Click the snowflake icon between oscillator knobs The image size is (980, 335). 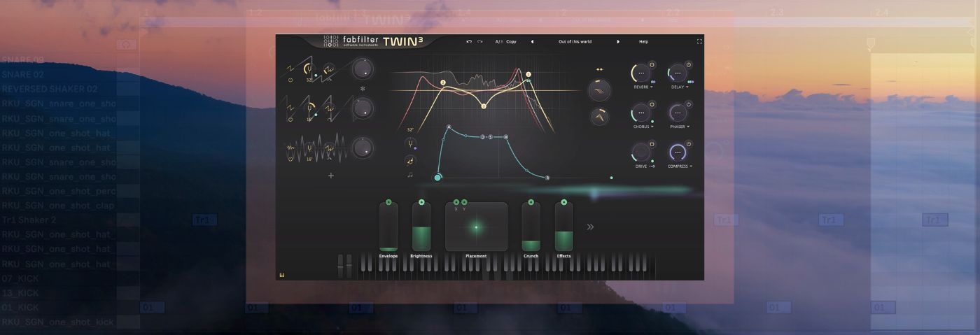tap(363, 89)
